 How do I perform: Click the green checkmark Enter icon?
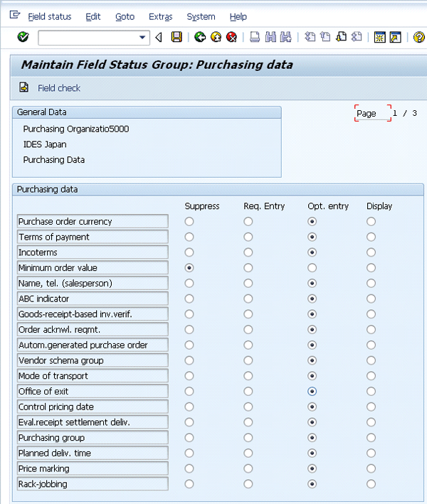click(x=23, y=37)
